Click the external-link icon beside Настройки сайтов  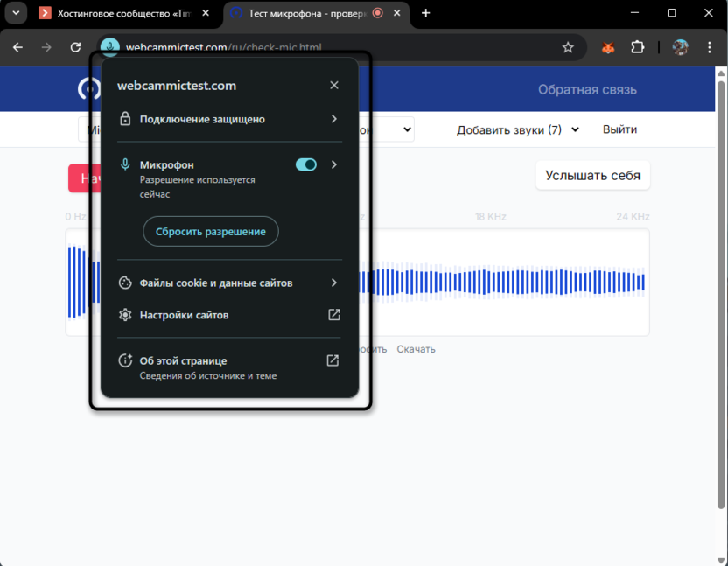coord(334,315)
